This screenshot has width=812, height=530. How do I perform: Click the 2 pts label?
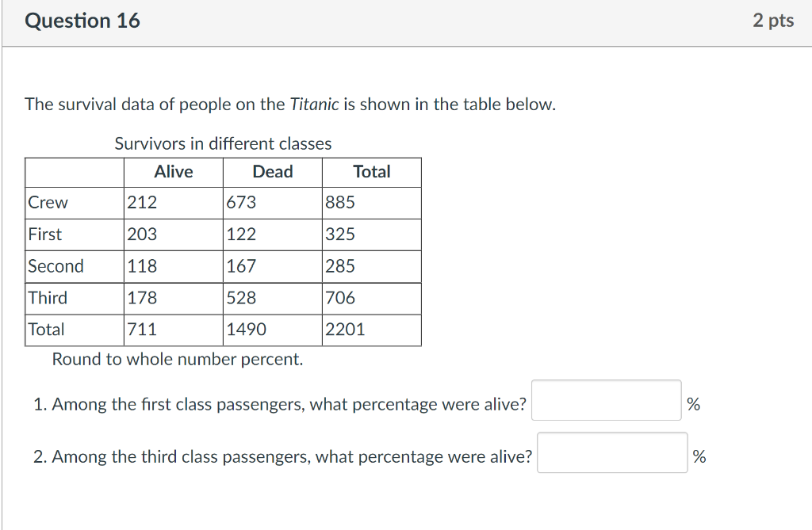[773, 21]
